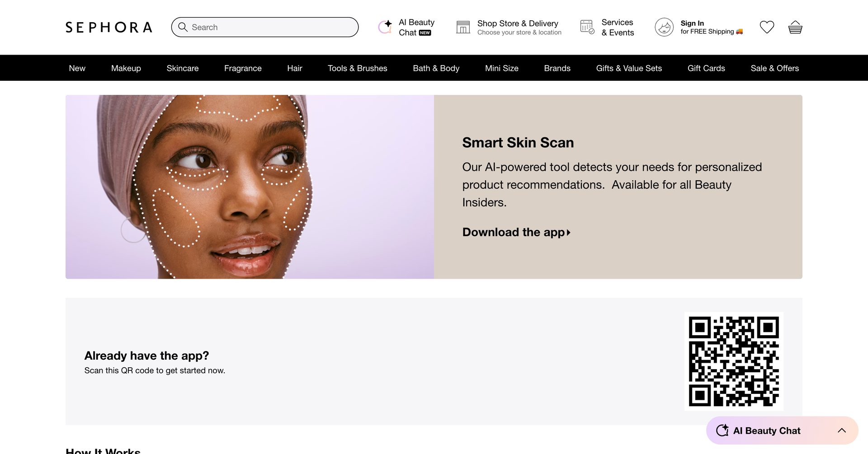Select Sale & Offers in the navigation
Image resolution: width=868 pixels, height=454 pixels.
[x=774, y=68]
